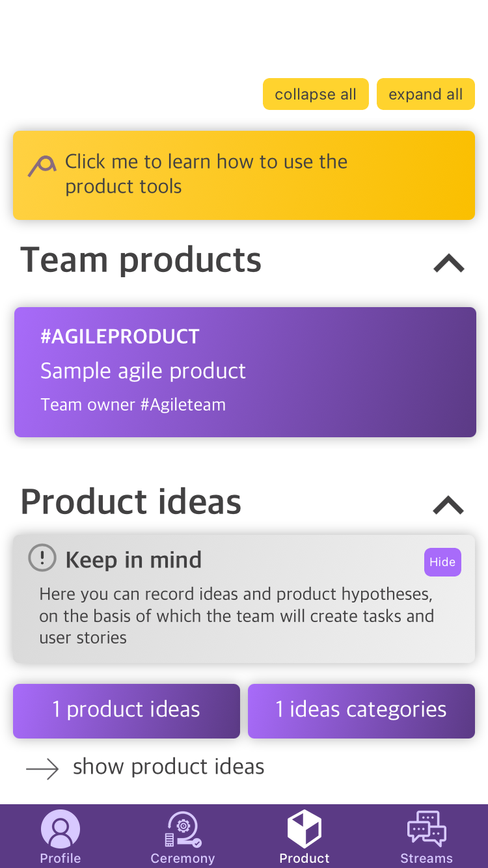Click the learn how to use product tools banner
This screenshot has height=868, width=488.
point(244,175)
